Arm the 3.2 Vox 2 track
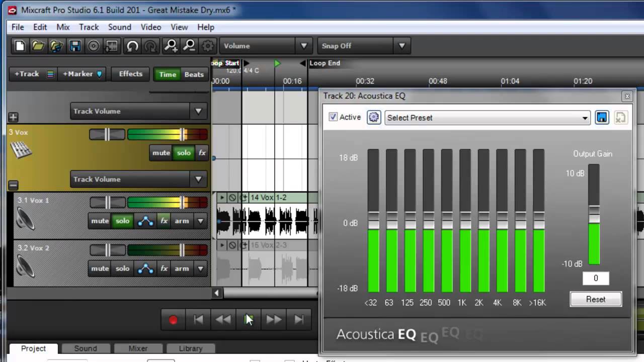Image resolution: width=644 pixels, height=362 pixels. (x=182, y=268)
